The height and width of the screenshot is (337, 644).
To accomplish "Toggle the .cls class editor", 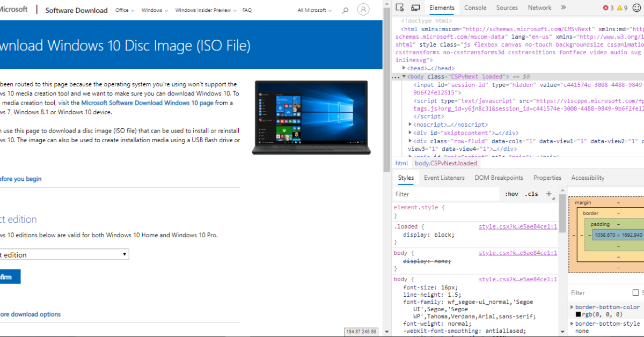I will coord(531,194).
